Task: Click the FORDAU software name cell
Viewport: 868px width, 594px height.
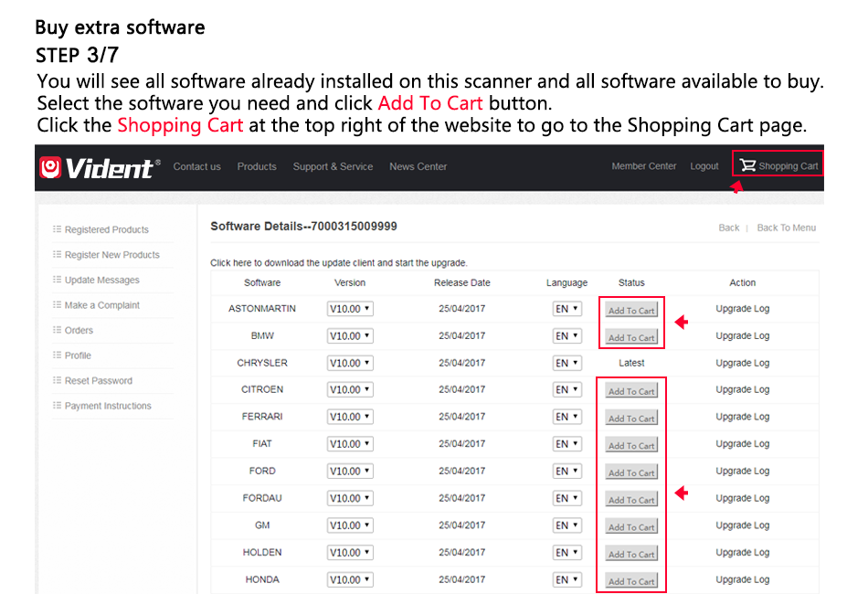Action: pos(262,498)
